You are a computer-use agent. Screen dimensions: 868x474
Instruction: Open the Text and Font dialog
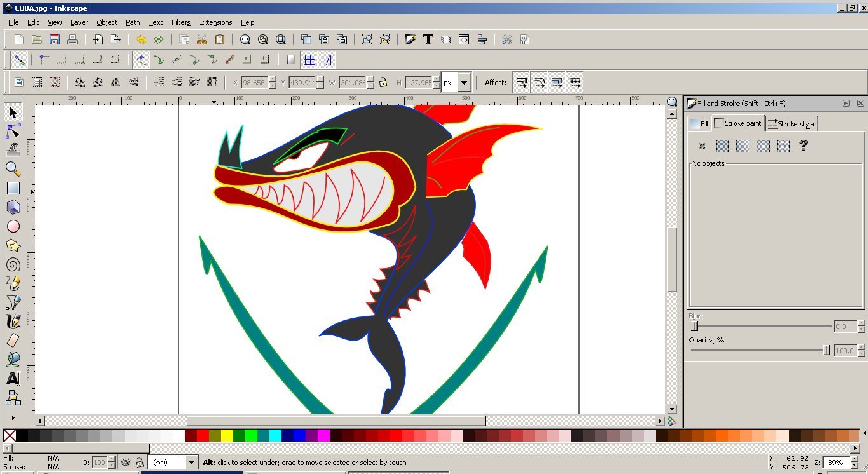[428, 39]
